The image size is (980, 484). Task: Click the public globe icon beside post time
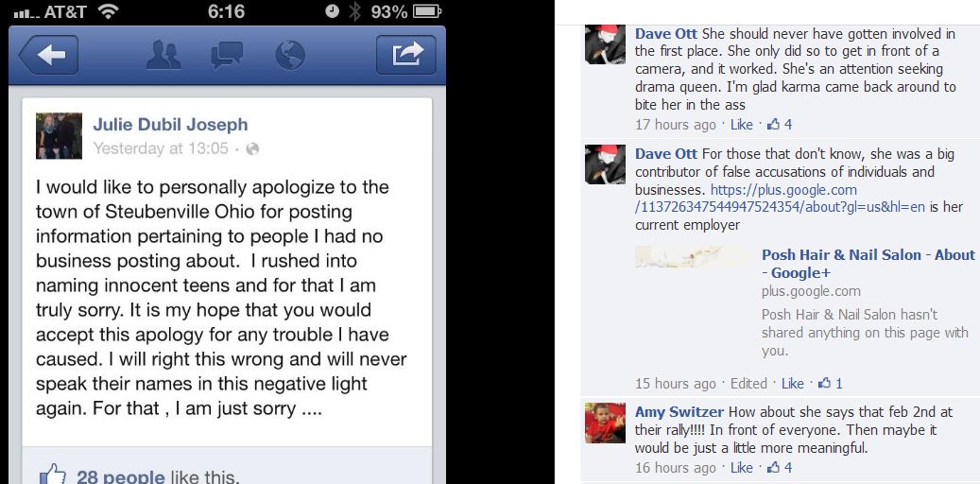click(252, 148)
